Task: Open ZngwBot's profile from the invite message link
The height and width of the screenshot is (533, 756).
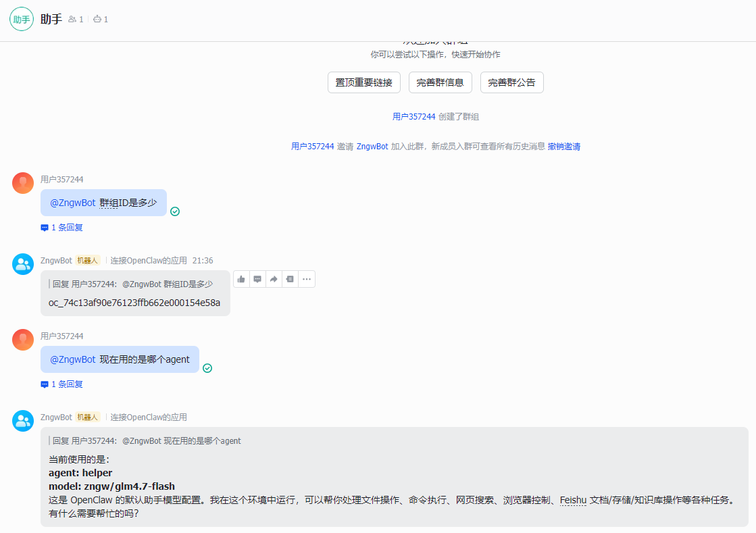Action: pyautogui.click(x=372, y=146)
